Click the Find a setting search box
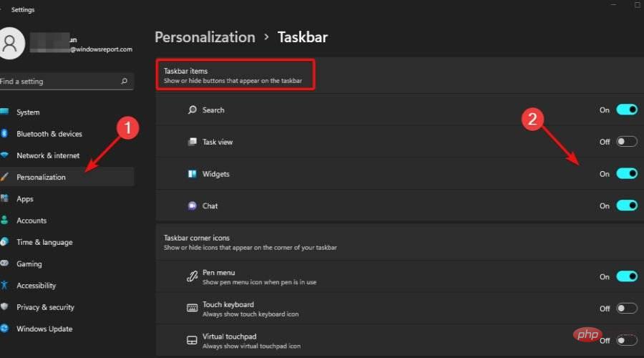The image size is (644, 358). pyautogui.click(x=61, y=82)
